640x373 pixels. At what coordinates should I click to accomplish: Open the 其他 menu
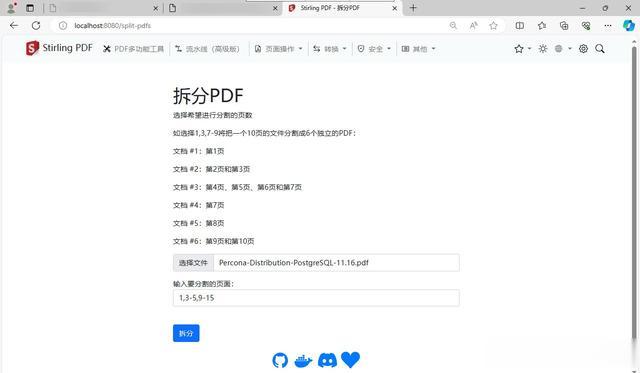(x=418, y=49)
